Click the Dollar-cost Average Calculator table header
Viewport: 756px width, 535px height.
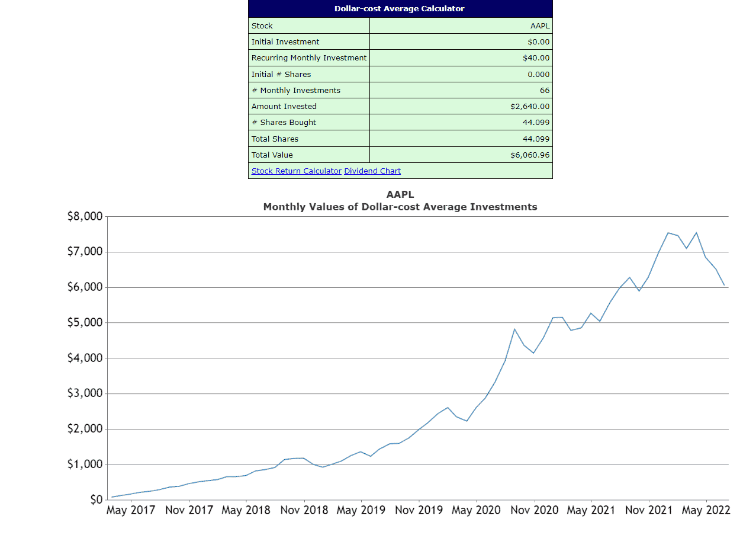(x=400, y=9)
